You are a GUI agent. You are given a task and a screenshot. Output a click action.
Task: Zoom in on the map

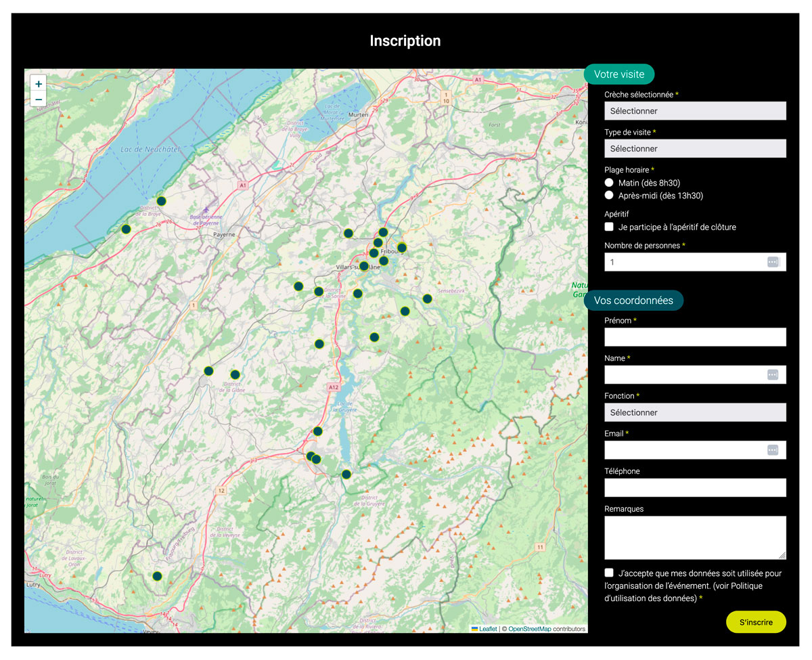point(39,84)
